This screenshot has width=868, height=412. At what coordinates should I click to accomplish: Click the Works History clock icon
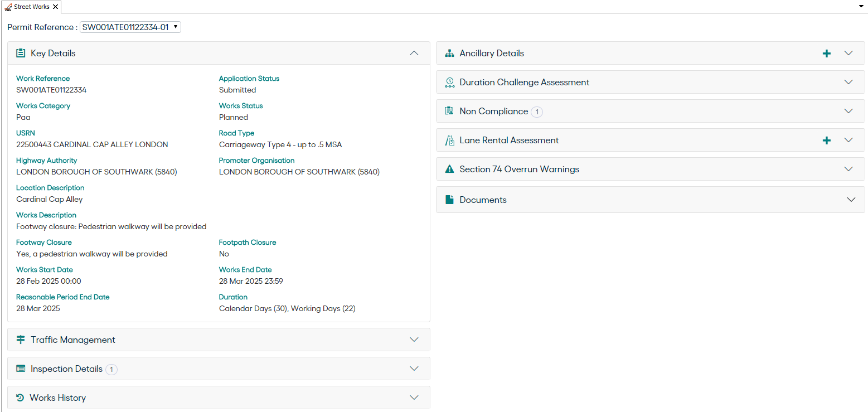pos(20,398)
